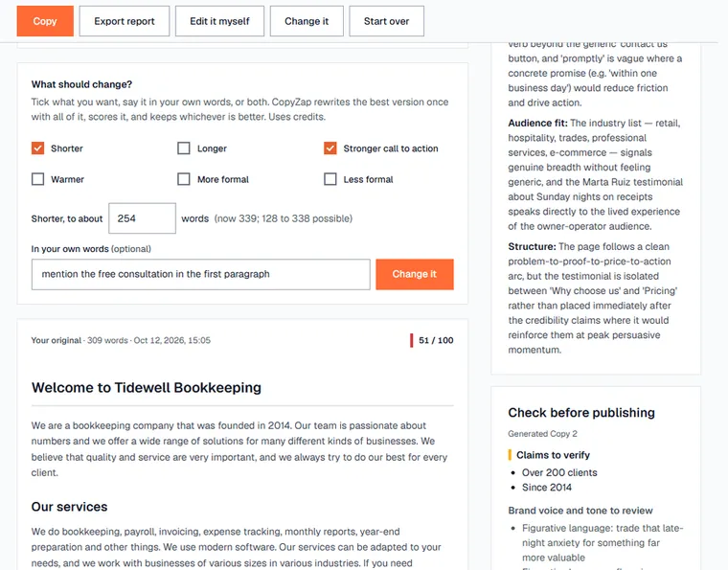
Task: Click the 'Your original · 309 words' label
Action: click(x=121, y=340)
